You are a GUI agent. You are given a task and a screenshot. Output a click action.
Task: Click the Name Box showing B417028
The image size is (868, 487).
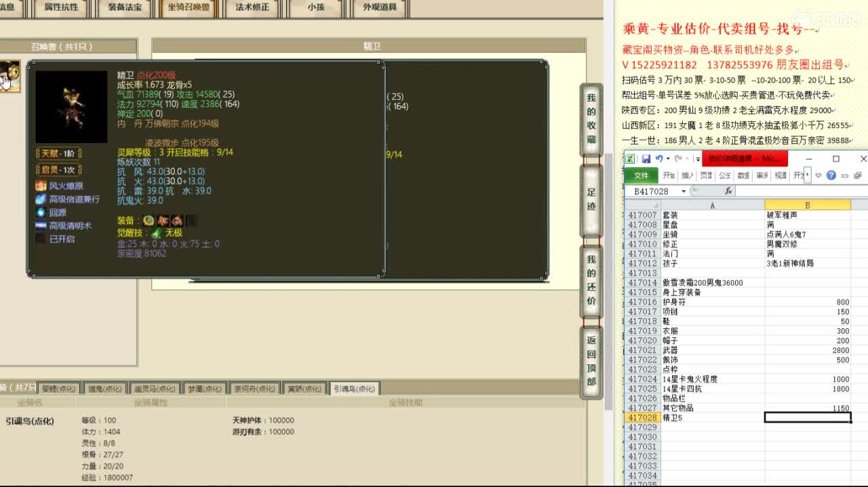(652, 191)
